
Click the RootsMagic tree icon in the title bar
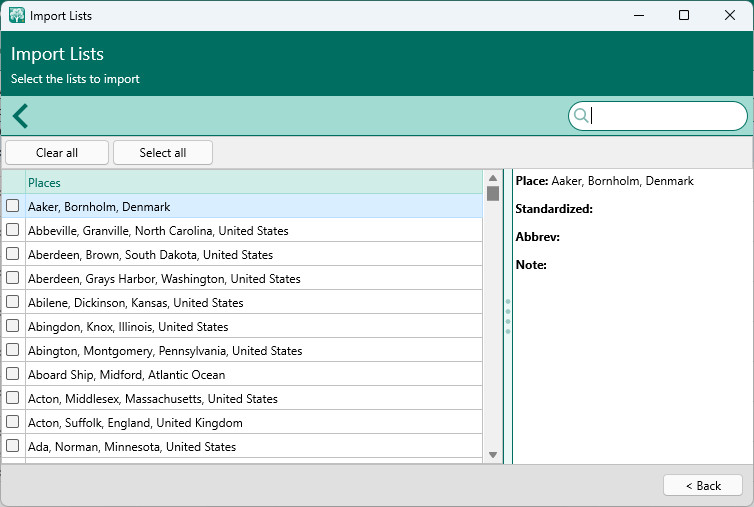pos(17,15)
